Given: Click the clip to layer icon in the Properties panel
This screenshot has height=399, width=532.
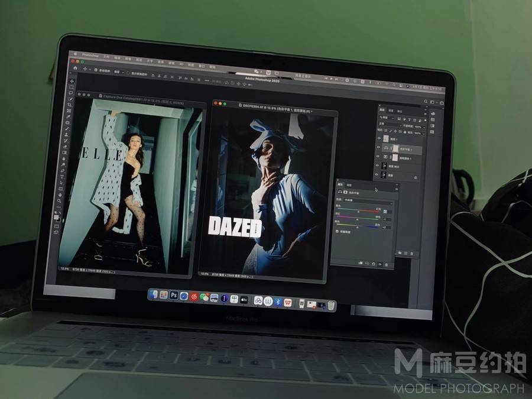Looking at the screenshot, I should point(361,263).
